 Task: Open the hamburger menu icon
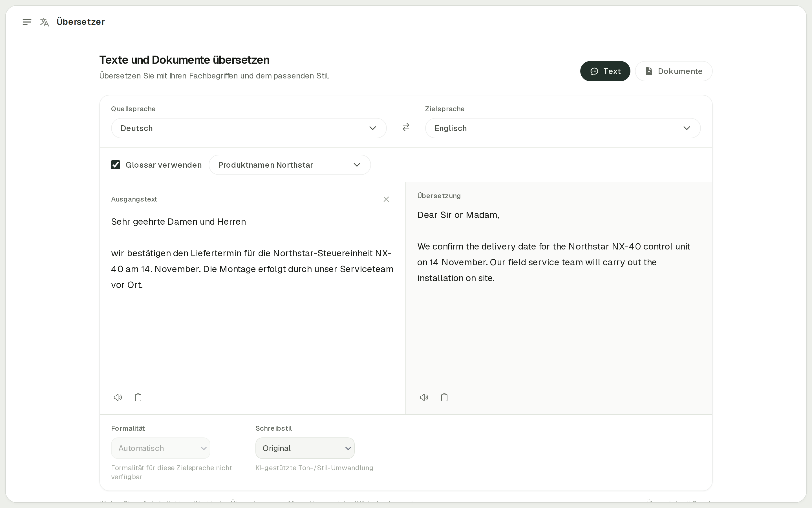(x=27, y=22)
